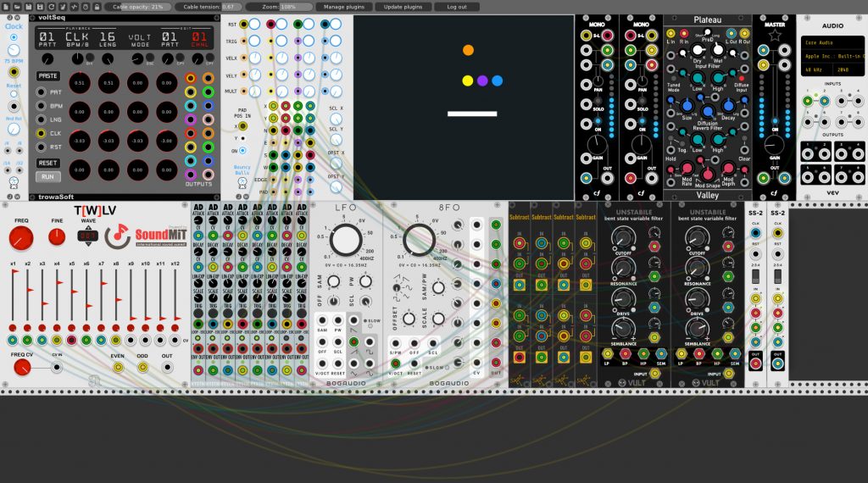The height and width of the screenshot is (483, 868).
Task: Click the LNG input jack on voltSeq
Action: tap(41, 119)
